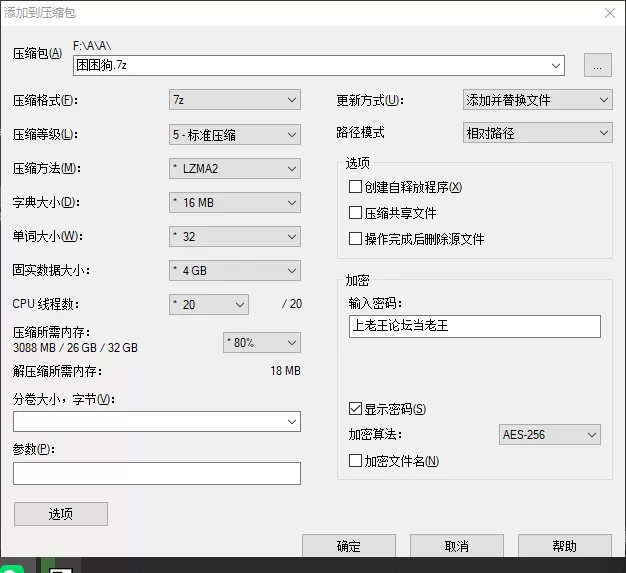This screenshot has height=573, width=626.
Task: Open CPU 线程数 dropdown showing 20
Action: pos(209,305)
